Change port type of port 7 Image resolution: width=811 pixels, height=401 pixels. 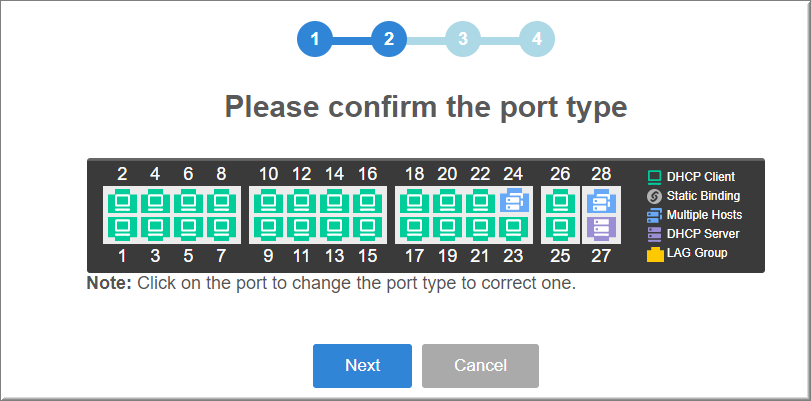pos(221,228)
